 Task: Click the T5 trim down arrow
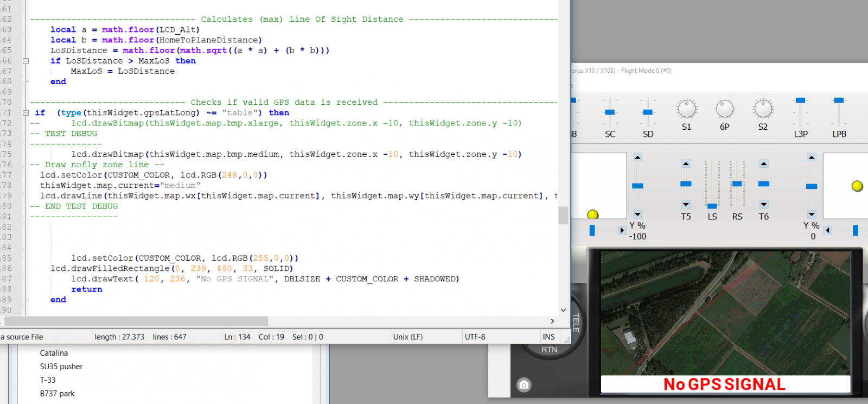[x=686, y=205]
